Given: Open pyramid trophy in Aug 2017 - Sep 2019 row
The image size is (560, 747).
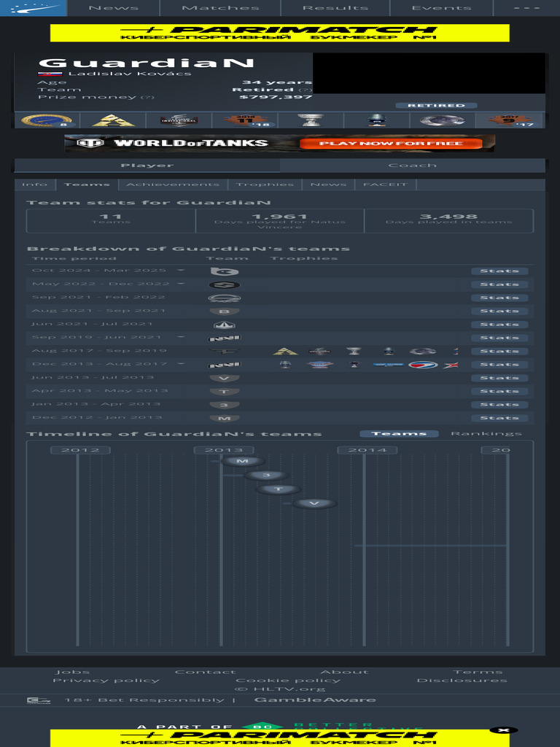Looking at the screenshot, I should [x=285, y=351].
